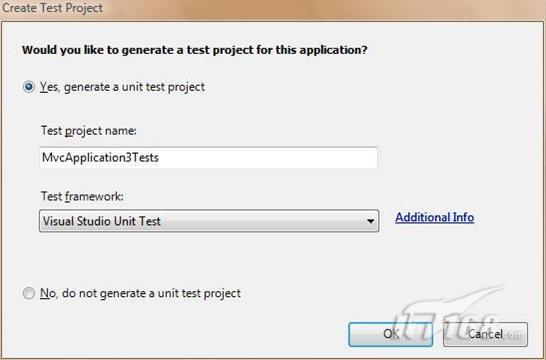Click the "Test project name:" label
Viewport: 546px width, 360px height.
[x=89, y=131]
